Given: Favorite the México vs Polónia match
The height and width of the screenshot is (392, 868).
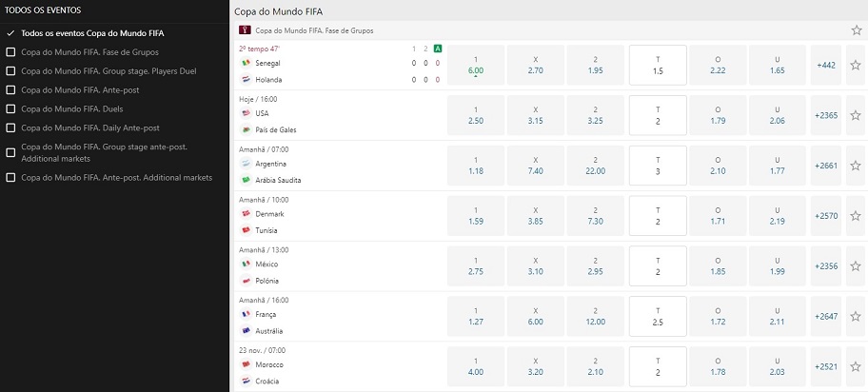Looking at the screenshot, I should [856, 266].
